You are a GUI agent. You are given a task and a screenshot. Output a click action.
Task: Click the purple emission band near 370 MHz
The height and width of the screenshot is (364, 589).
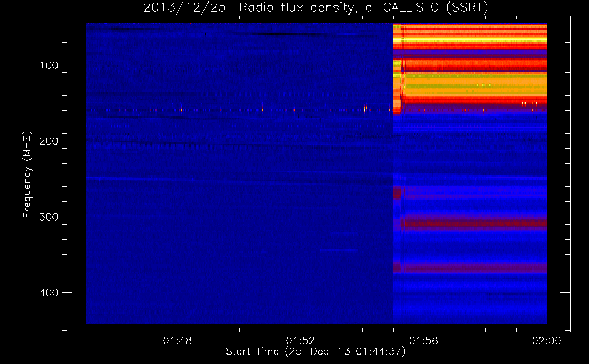(x=470, y=269)
